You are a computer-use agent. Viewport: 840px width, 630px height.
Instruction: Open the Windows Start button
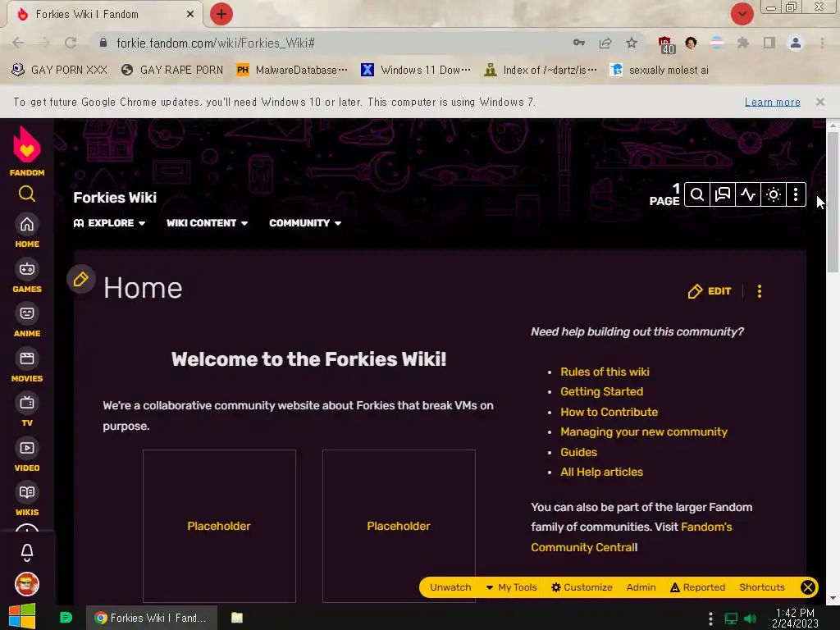point(22,617)
